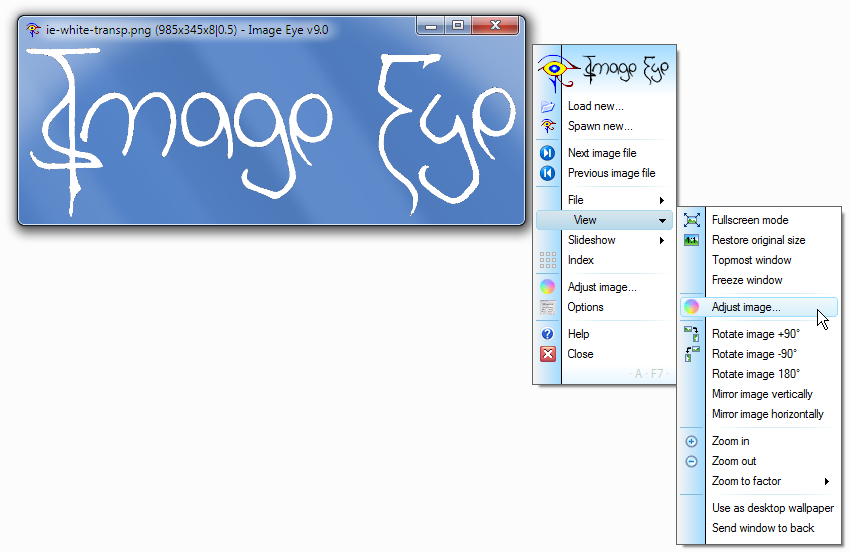
Task: Click the Zoom in plus icon
Action: click(x=692, y=441)
